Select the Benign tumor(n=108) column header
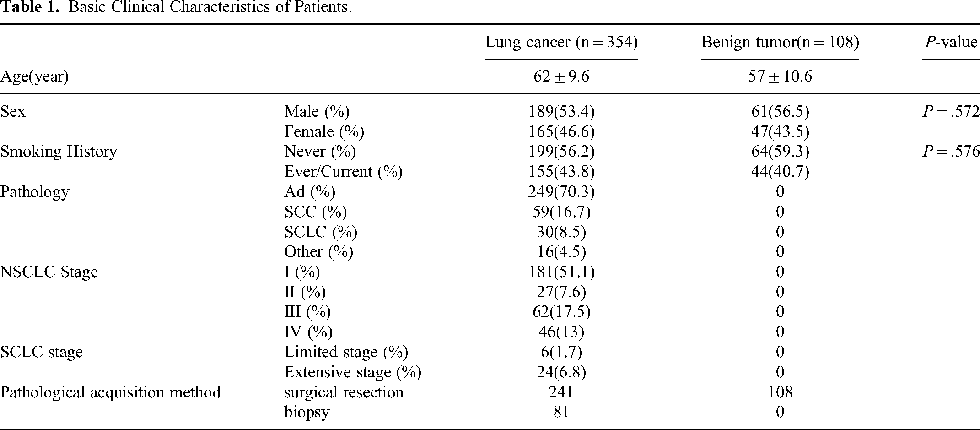980x430 pixels. pos(780,43)
